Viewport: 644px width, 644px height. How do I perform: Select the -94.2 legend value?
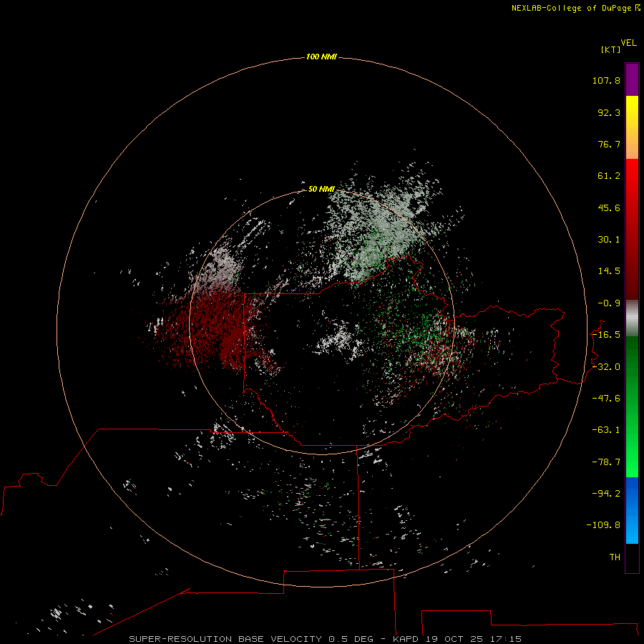point(606,494)
